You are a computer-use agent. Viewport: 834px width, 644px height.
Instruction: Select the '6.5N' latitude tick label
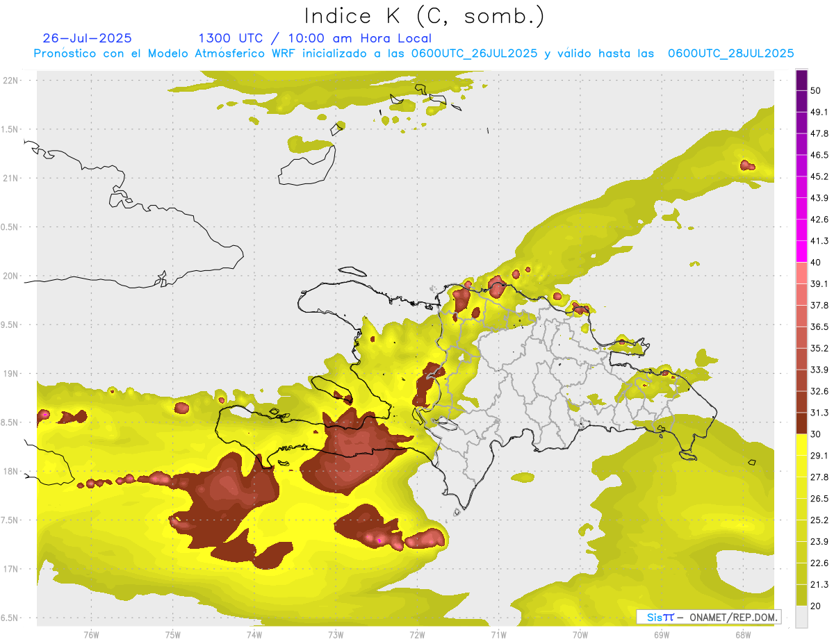click(x=10, y=618)
